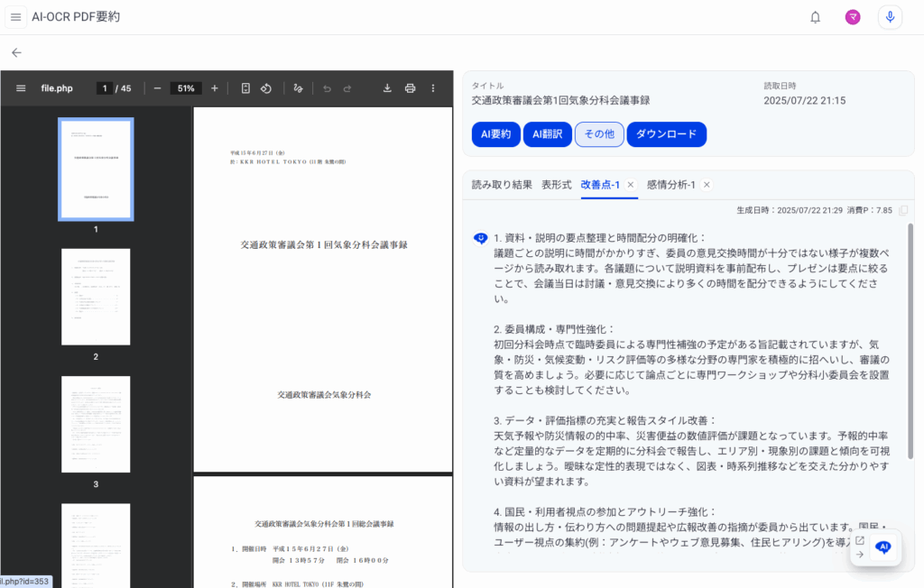Select the draw annotation tool
The image size is (924, 588).
pos(298,88)
